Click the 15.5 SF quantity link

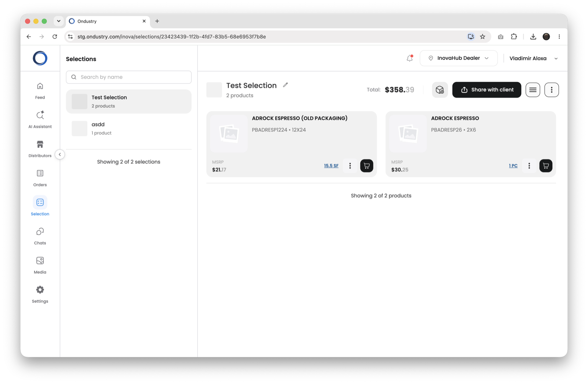[x=331, y=166]
